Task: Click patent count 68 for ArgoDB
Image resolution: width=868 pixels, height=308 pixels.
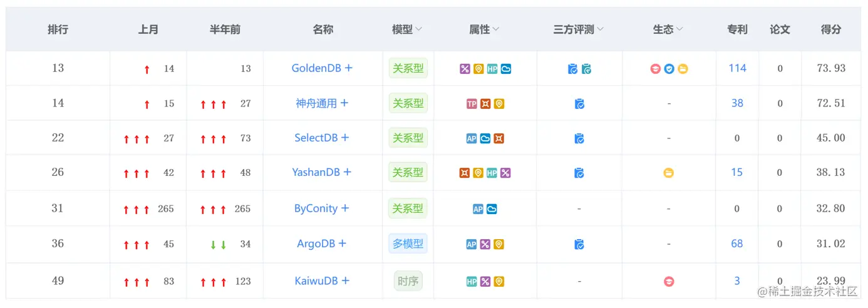Action: tap(737, 244)
